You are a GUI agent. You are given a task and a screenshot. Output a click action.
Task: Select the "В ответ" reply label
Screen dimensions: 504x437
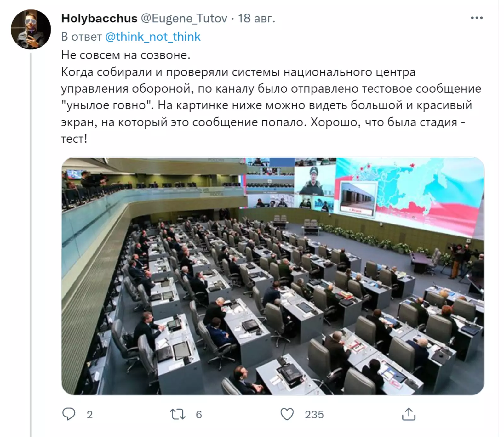(81, 37)
